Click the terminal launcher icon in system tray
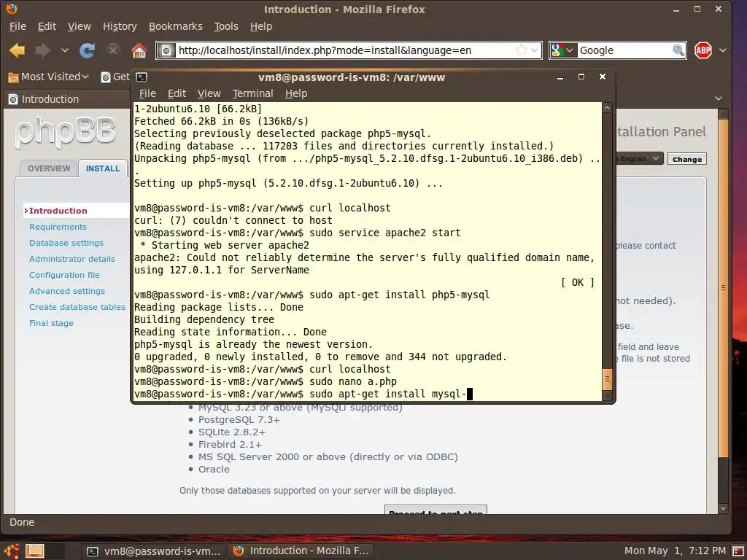Screen dimensions: 747x560 pos(739,551)
